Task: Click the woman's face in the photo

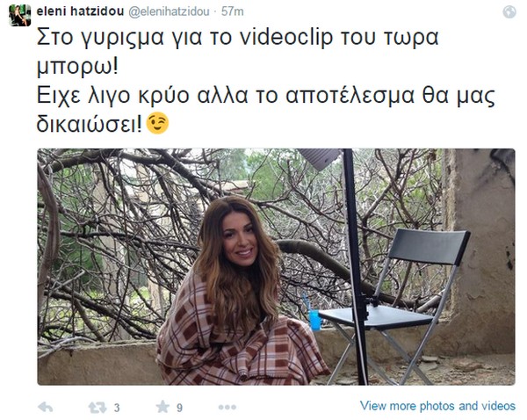Action: pos(240,239)
